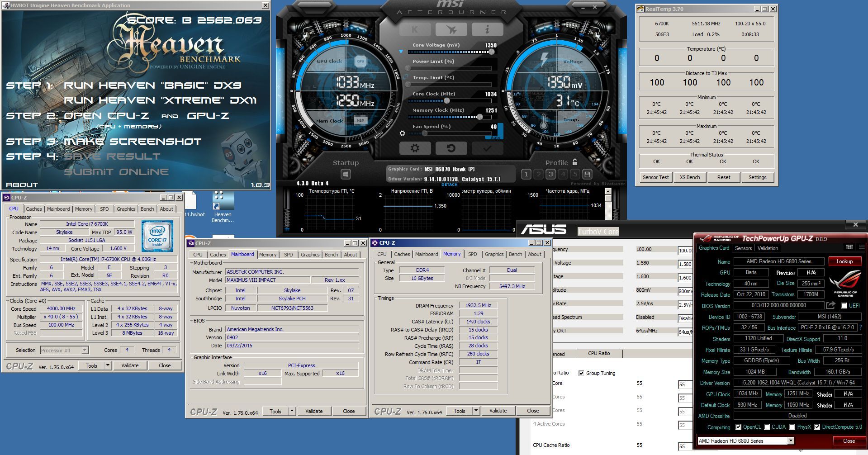
Task: Toggle the PhysX checkbox in GPU-Z
Action: pos(792,427)
